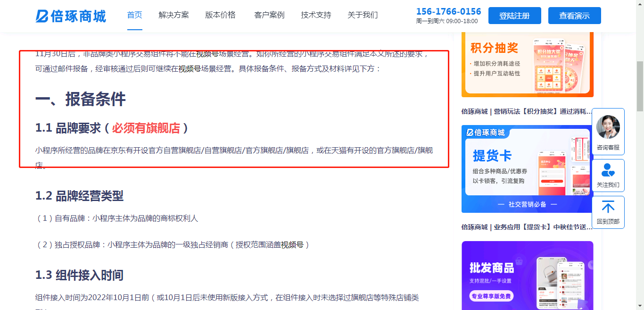Click the 倍琢商城 logo in header
Viewport: 644px width, 310px height.
click(x=71, y=16)
